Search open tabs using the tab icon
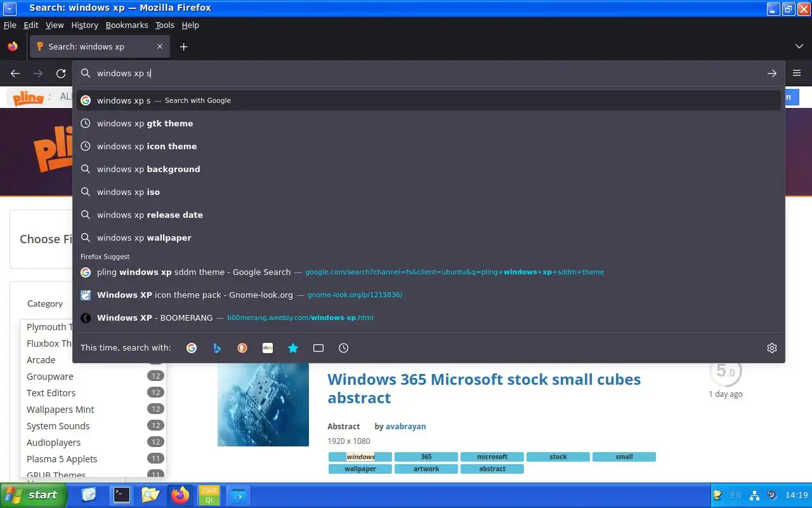This screenshot has height=508, width=812. tap(318, 348)
